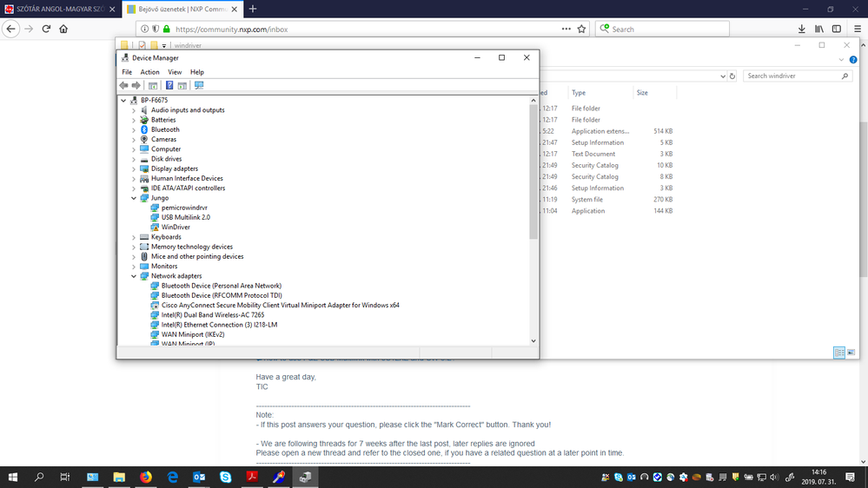Expand the Disk drives category
Viewport: 868px width, 488px height.
click(x=134, y=159)
